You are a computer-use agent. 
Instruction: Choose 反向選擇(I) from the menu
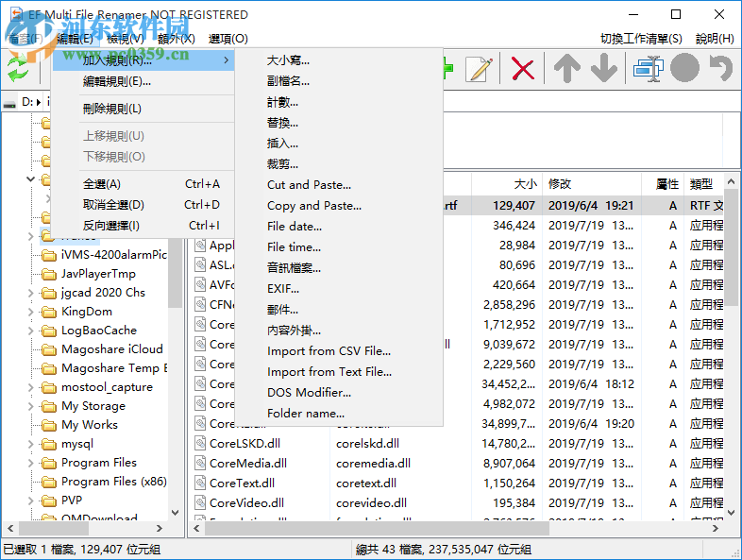[143, 226]
